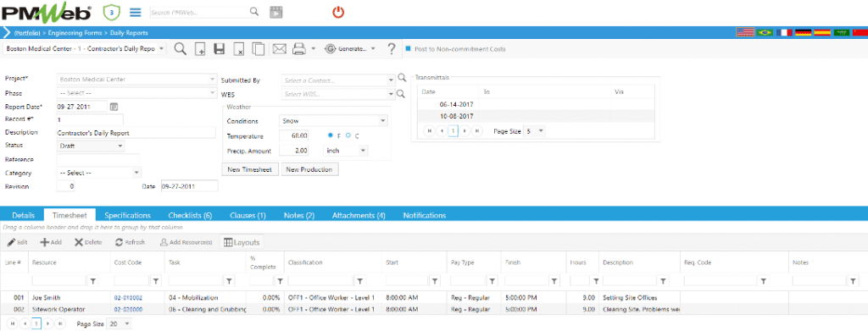
Task: Open the precipitation unit inch dropdown
Action: point(363,150)
